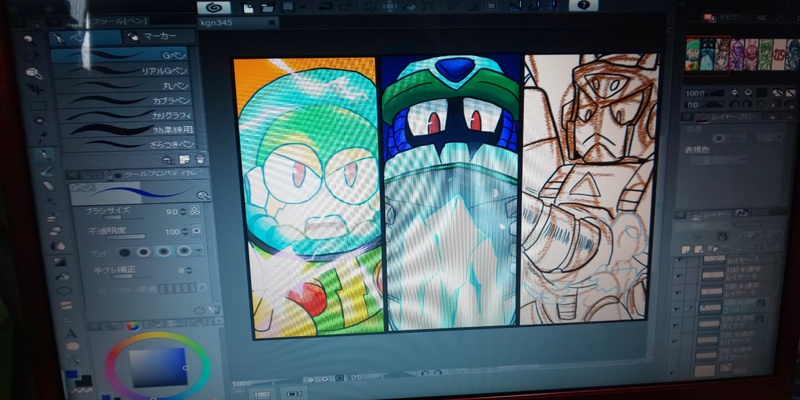The image size is (800, 400).
Task: Open the help question mark icon
Action: (584, 6)
